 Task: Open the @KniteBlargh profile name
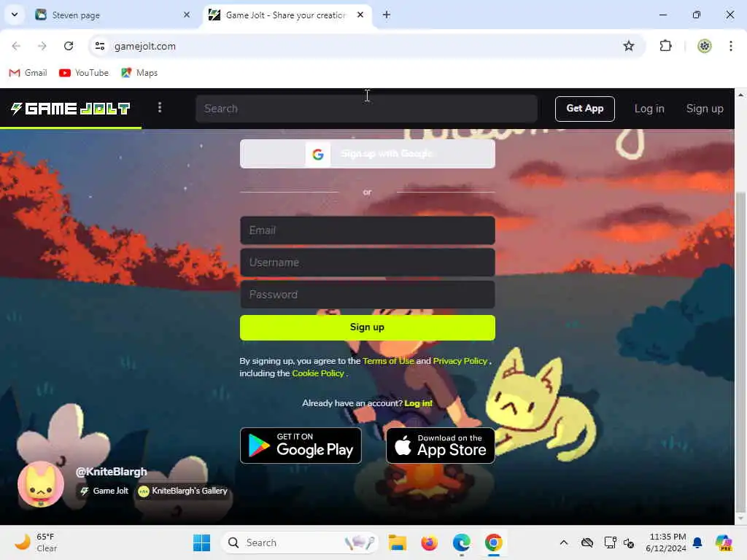coord(111,472)
